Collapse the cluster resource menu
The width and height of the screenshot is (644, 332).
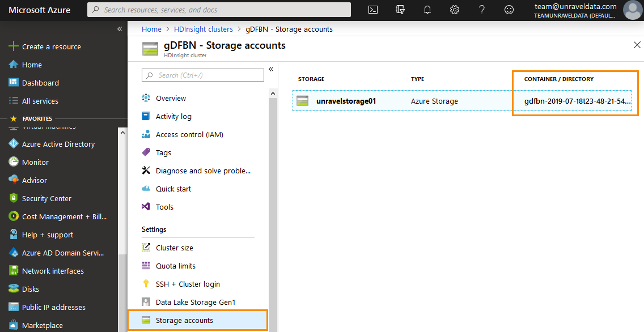coord(271,69)
